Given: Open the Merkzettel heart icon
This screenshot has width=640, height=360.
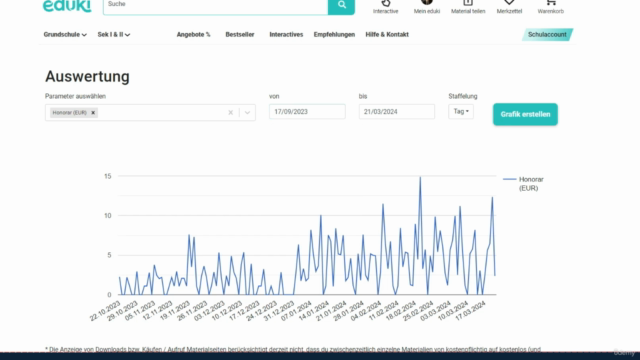Looking at the screenshot, I should click(x=509, y=3).
